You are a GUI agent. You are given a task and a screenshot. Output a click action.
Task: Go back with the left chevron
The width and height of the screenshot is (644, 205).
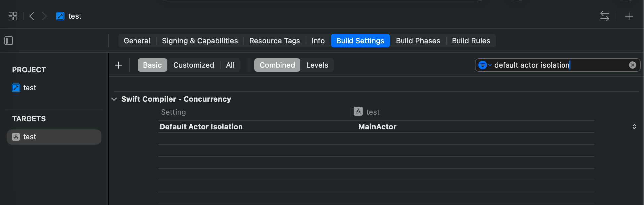point(32,16)
